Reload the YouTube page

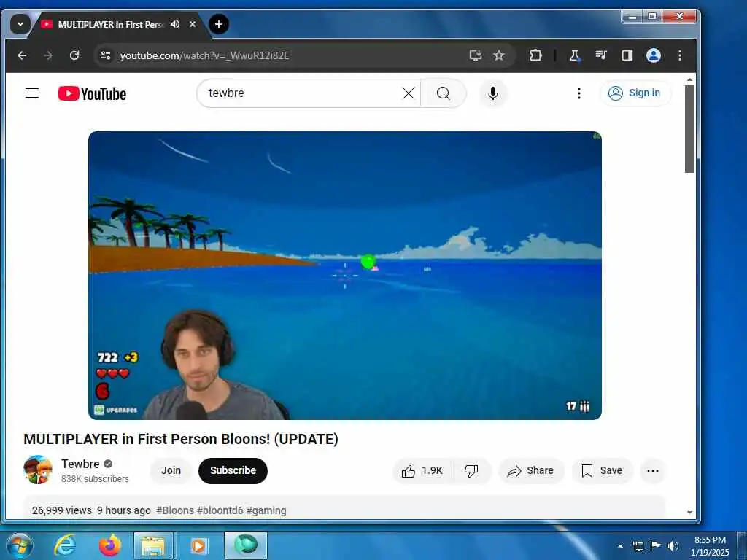tap(74, 55)
